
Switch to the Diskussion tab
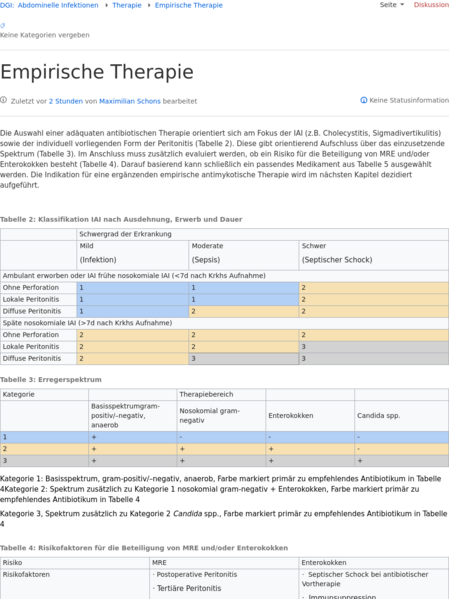[x=431, y=5]
